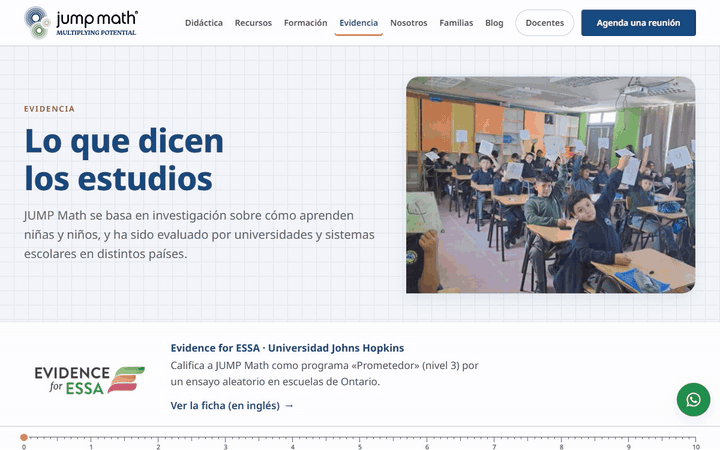Screen dimensions: 720x450
Task: Click the JUMP Math logo
Action: (81, 22)
